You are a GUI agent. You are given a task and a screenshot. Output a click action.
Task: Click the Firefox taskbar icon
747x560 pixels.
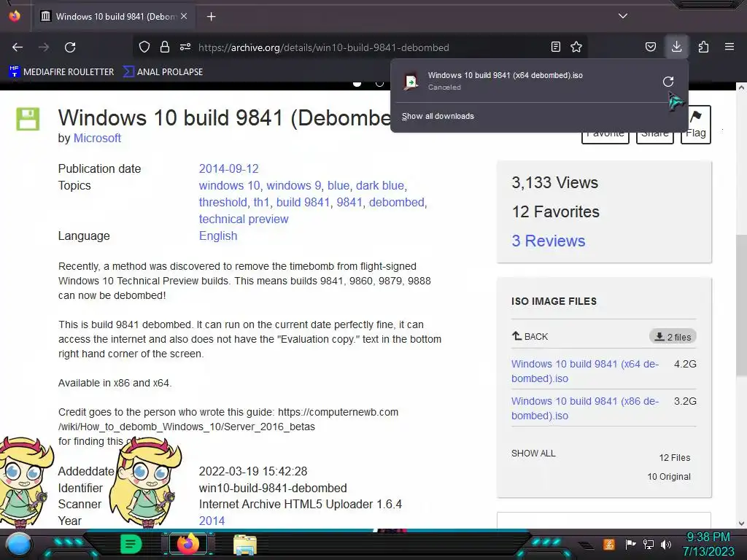187,544
